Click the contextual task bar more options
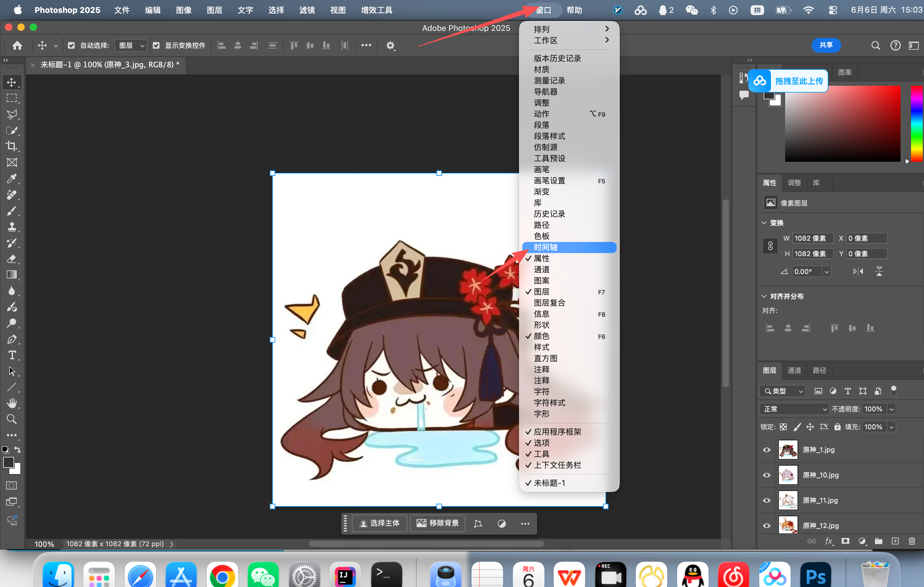Viewport: 924px width, 587px height. [525, 523]
